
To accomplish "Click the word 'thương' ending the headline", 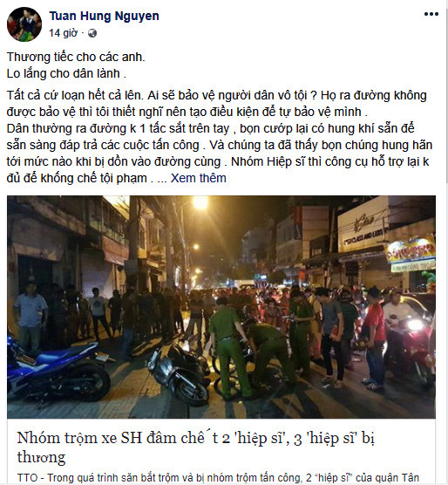I will (41, 457).
